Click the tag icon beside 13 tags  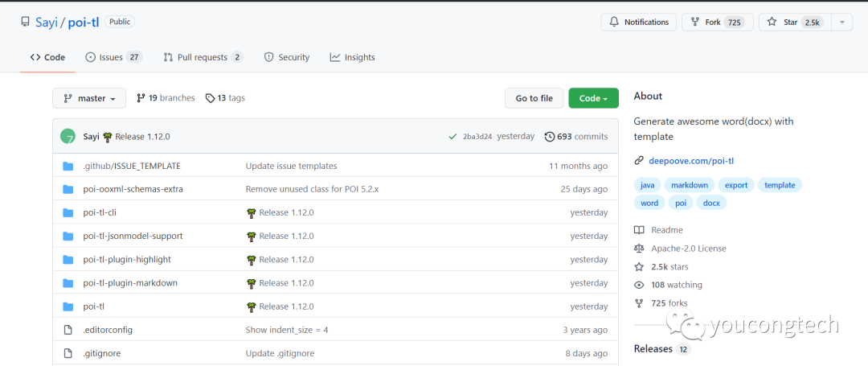[x=210, y=98]
